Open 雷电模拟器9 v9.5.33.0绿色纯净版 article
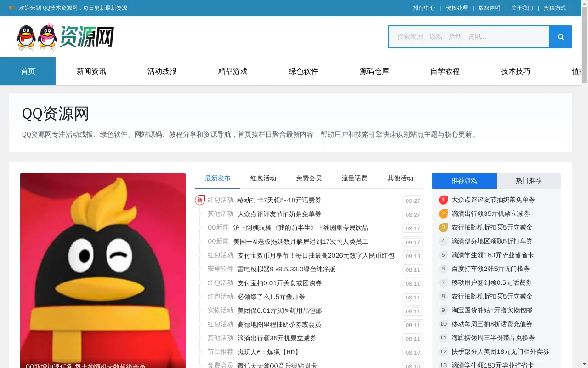The height and width of the screenshot is (368, 588). 287,270
